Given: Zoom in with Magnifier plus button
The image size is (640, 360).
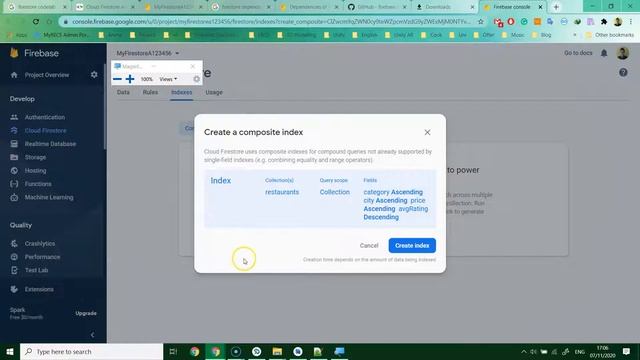Looking at the screenshot, I should 130,79.
